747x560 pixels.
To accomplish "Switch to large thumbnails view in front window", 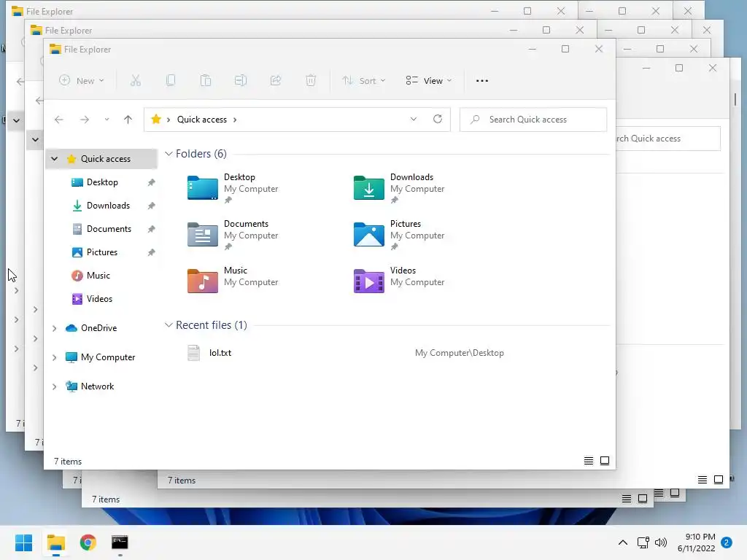I will (605, 461).
